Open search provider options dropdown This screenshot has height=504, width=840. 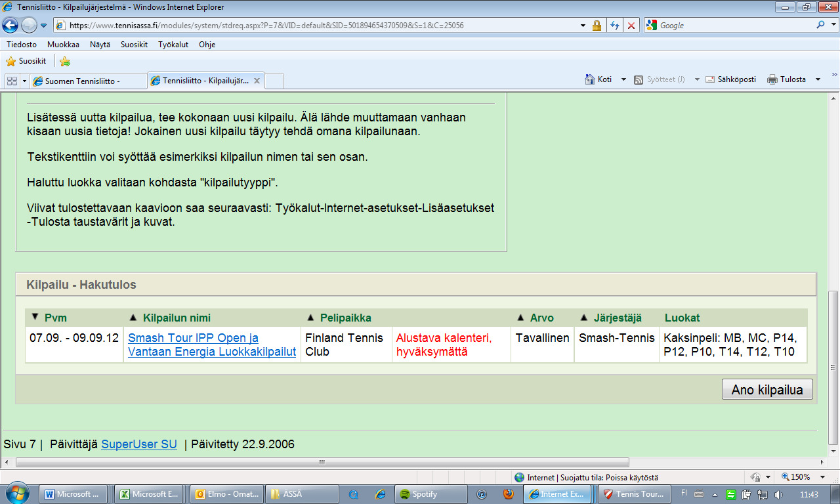pos(833,26)
